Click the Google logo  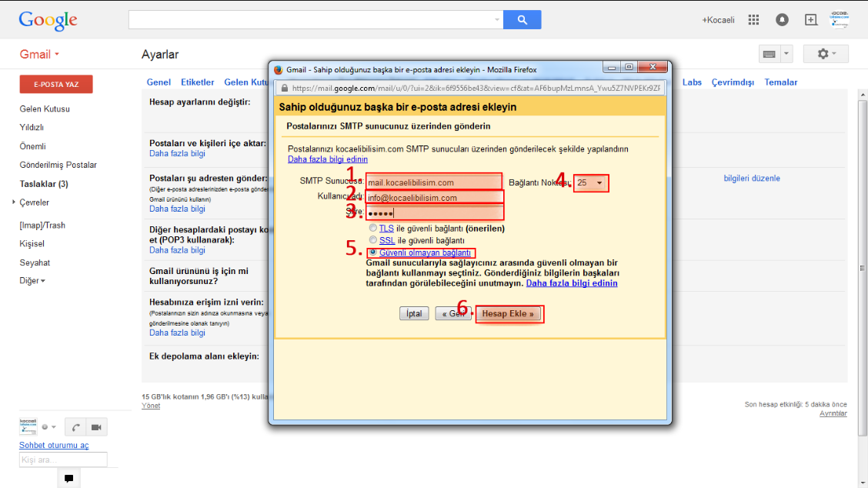48,21
